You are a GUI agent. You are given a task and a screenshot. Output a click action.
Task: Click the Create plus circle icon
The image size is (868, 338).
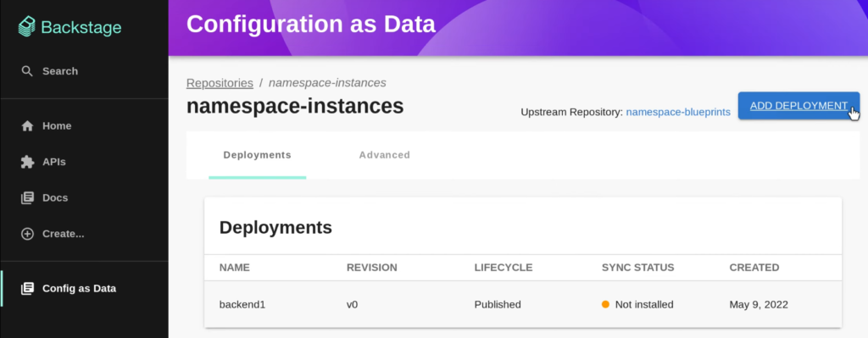[x=27, y=234]
